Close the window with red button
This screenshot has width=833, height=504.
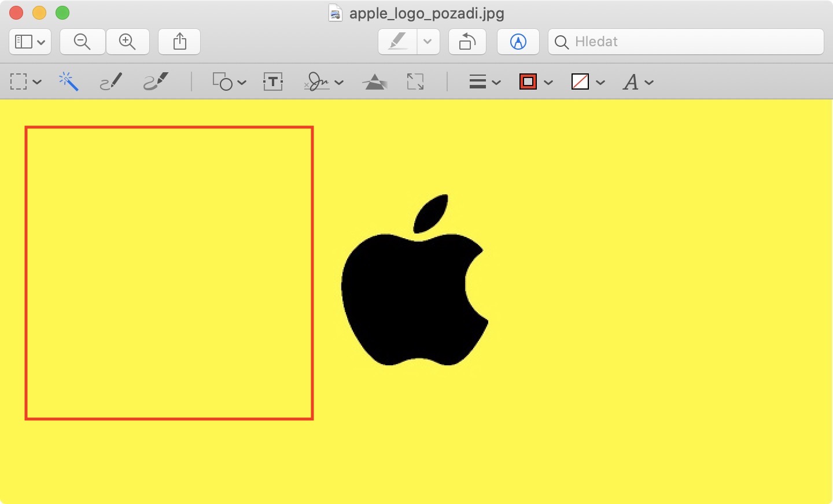[x=16, y=13]
